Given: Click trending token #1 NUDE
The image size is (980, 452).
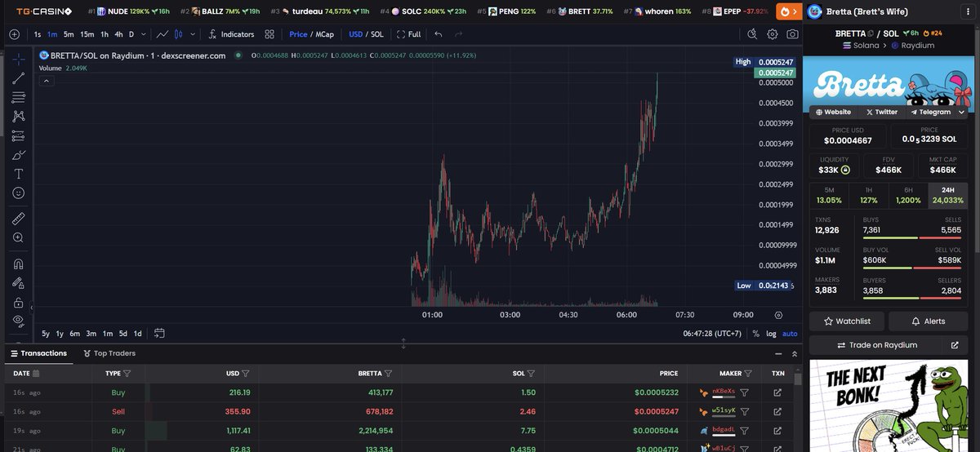Looking at the screenshot, I should (129, 11).
